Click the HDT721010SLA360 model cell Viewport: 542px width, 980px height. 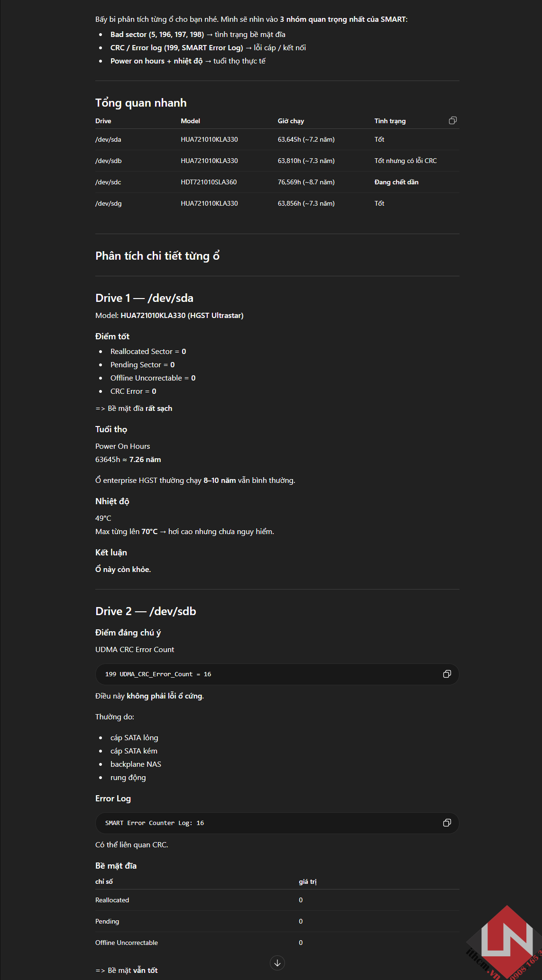coord(209,182)
